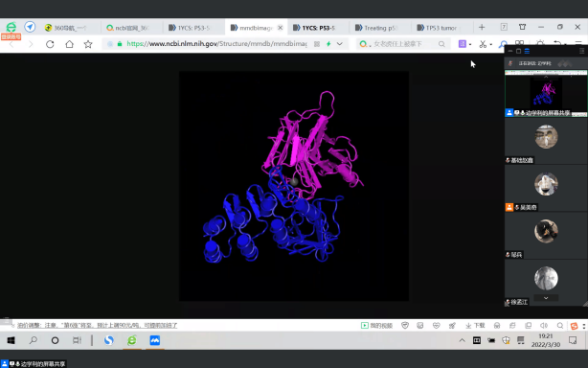Screen dimensions: 588x368
Task: Switch to the ncbi官网 search tab
Action: 131,28
